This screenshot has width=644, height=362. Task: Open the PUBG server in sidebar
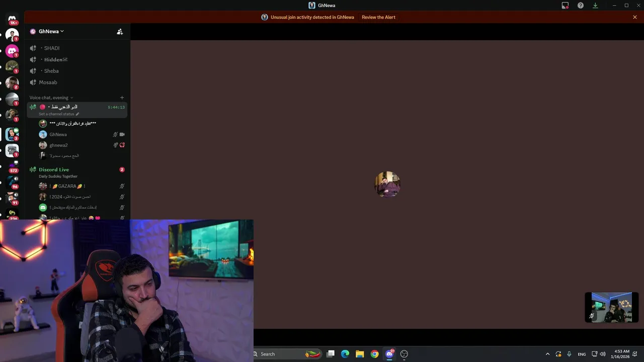[x=12, y=150]
